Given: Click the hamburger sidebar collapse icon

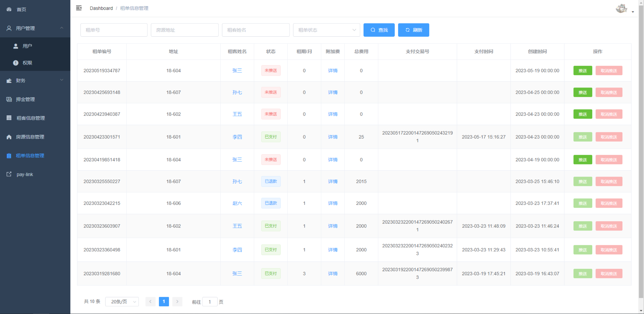Looking at the screenshot, I should click(x=79, y=8).
